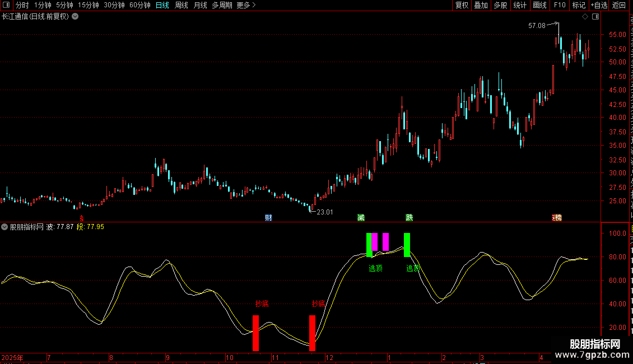
Task: Click the panel layout icon at top-left
Action: 6,5
